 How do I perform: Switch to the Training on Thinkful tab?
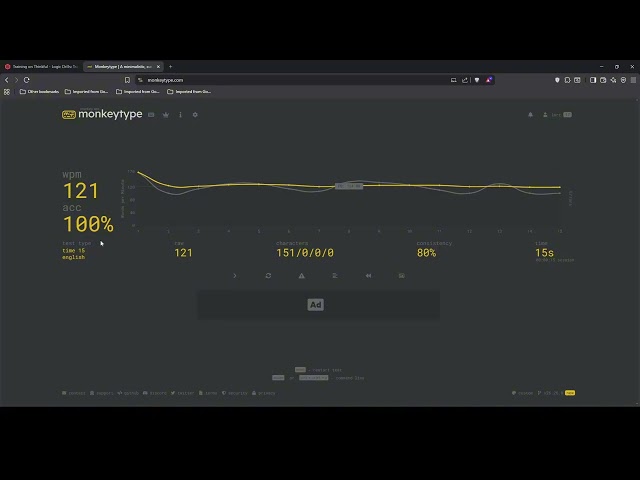click(42, 67)
